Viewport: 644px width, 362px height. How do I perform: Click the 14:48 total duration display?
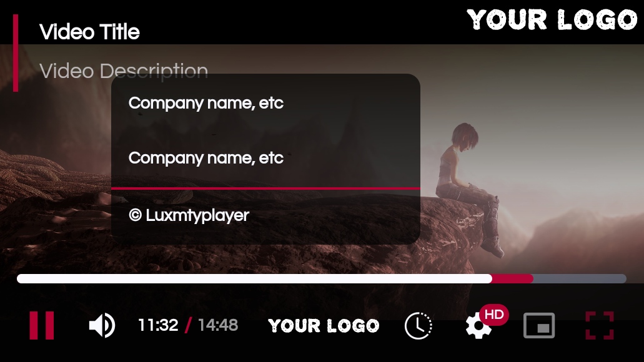[x=218, y=325]
